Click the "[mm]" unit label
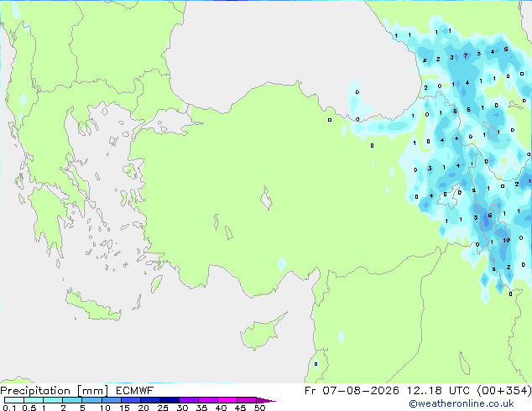This screenshot has width=532, height=411. point(92,391)
